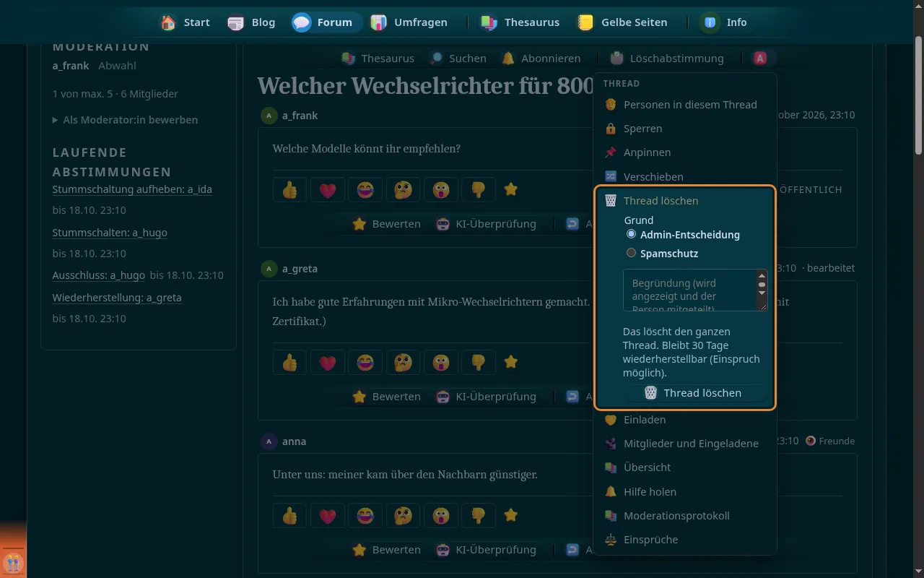Give a thumbs up to anna's post
924x578 pixels.
[290, 515]
